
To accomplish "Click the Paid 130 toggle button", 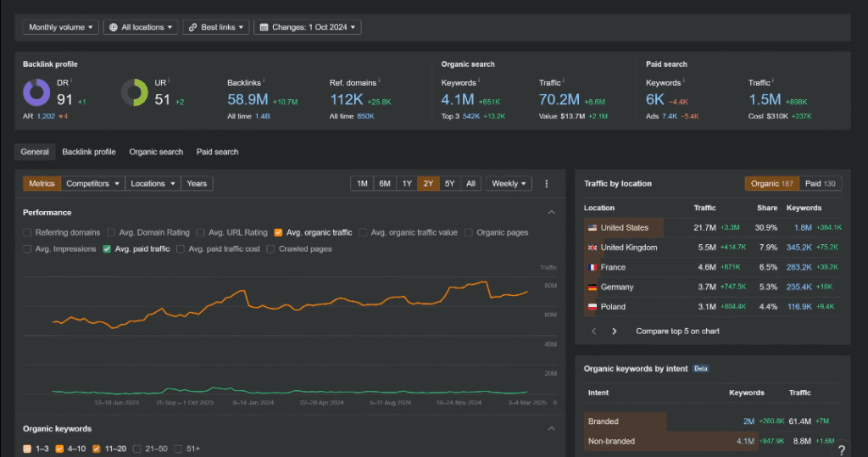I will (x=819, y=183).
